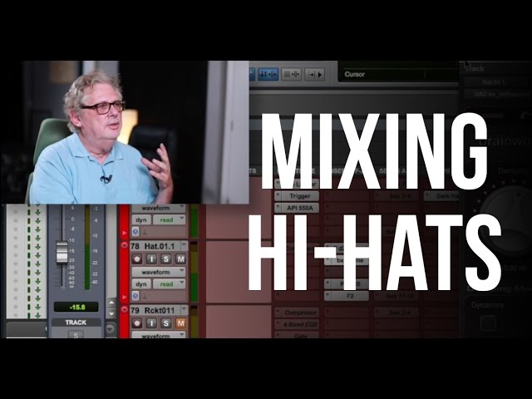Open the read automation mode menu on Hat.01.1

click(169, 284)
